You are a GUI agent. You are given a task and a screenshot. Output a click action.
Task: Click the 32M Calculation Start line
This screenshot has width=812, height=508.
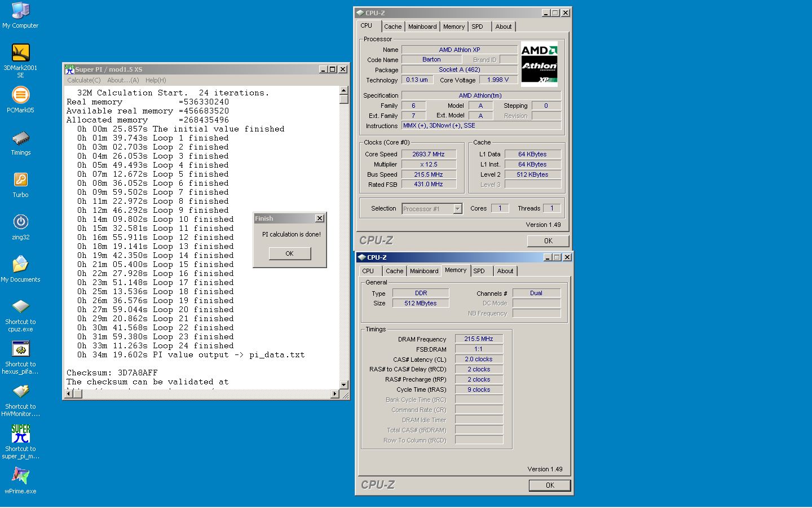pyautogui.click(x=173, y=93)
